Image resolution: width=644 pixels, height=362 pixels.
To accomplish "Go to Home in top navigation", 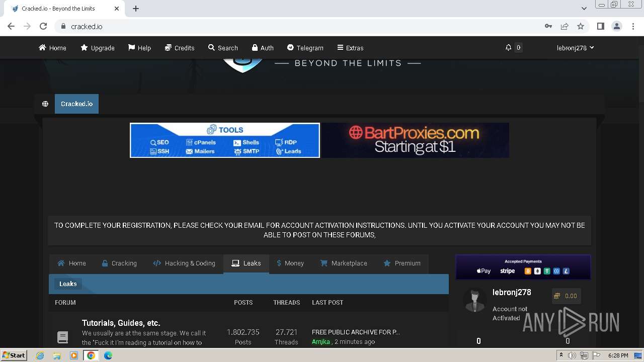I will click(x=52, y=48).
